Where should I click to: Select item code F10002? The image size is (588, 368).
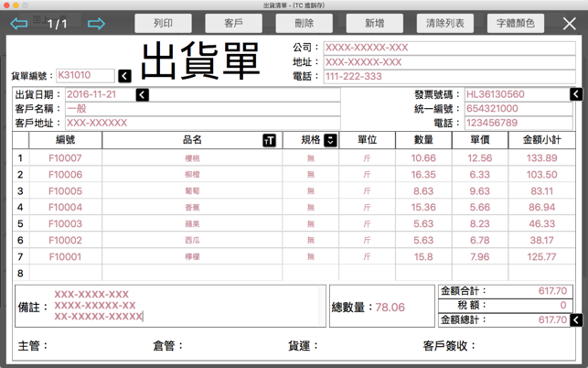coord(65,241)
